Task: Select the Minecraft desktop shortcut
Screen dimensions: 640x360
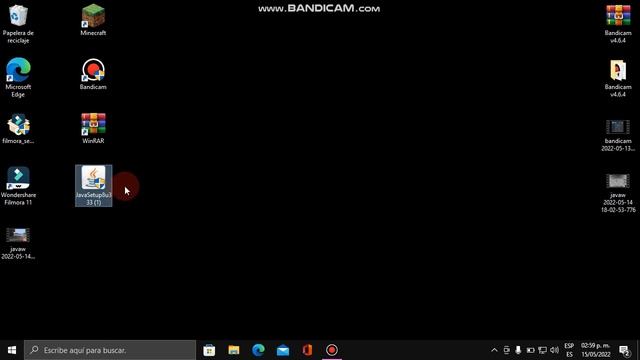Action: tap(93, 20)
